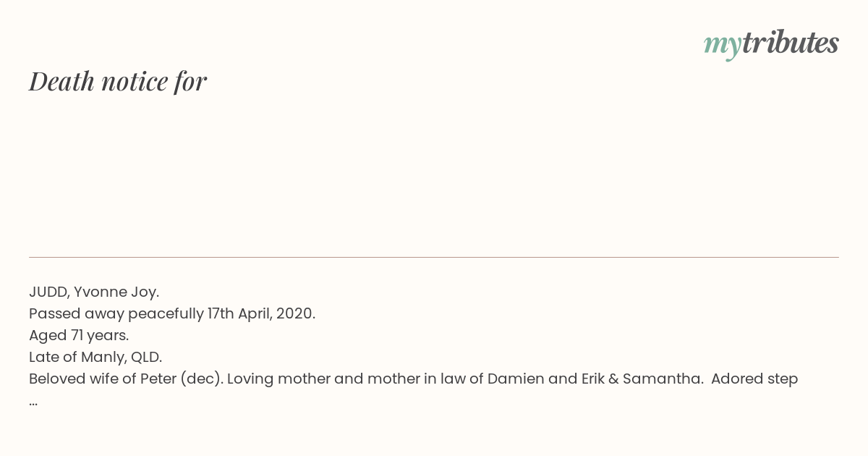Select the name line "JUDD, Yvonne Joy."
Viewport: 868px width, 456px height.
[94, 292]
